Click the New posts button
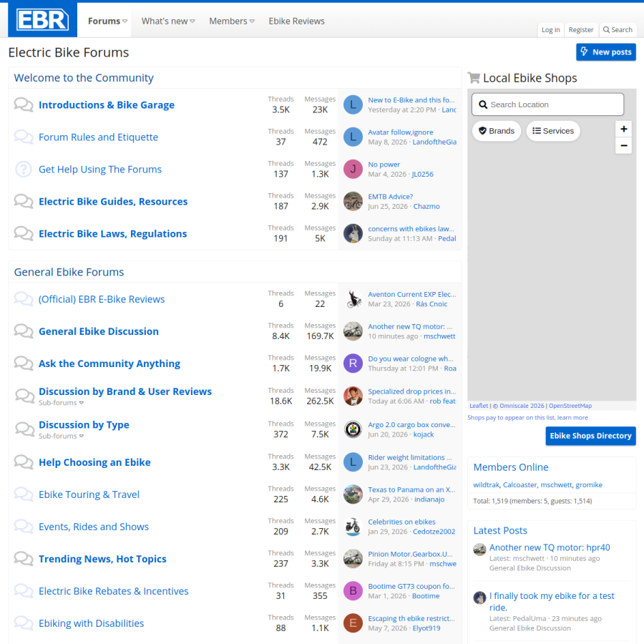The image size is (644, 644). click(x=606, y=52)
